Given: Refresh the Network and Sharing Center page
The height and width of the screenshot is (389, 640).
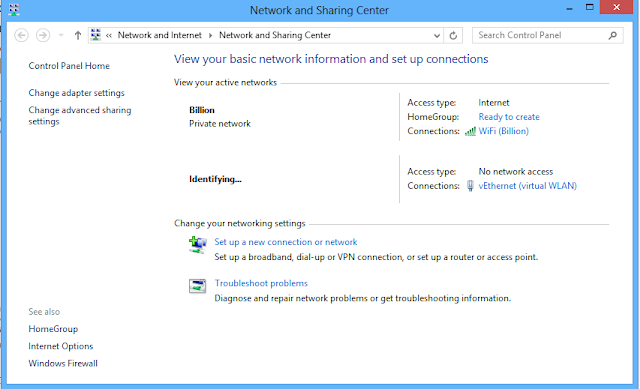Looking at the screenshot, I should pyautogui.click(x=453, y=36).
